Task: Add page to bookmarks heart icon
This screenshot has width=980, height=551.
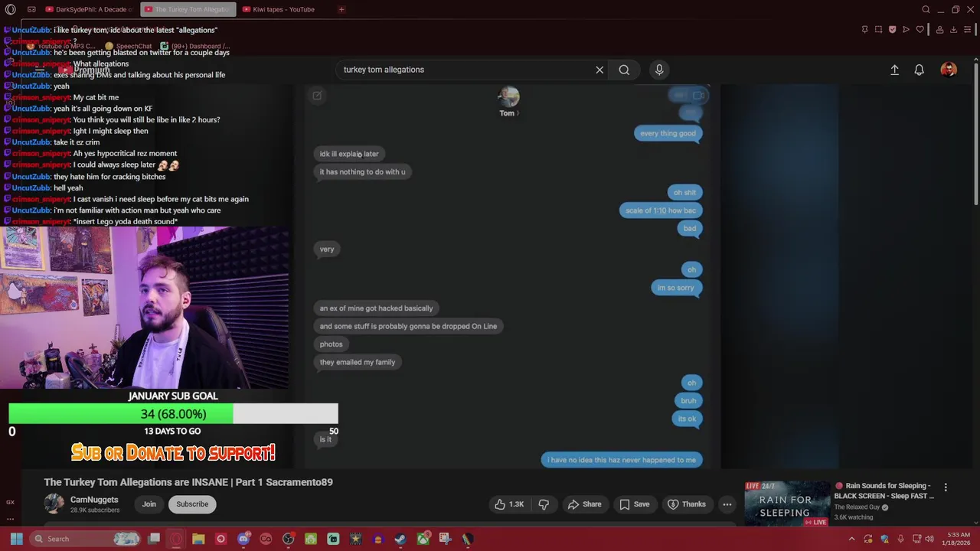Action: 920,30
